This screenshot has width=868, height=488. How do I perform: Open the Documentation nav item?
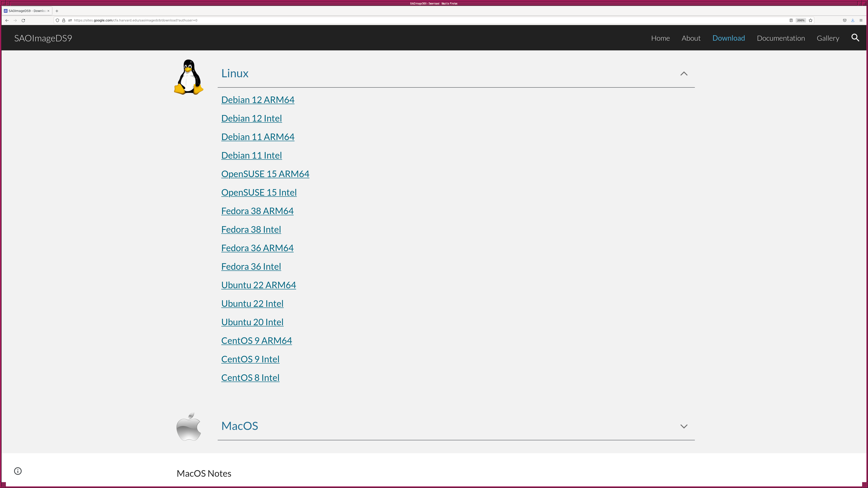(x=780, y=38)
